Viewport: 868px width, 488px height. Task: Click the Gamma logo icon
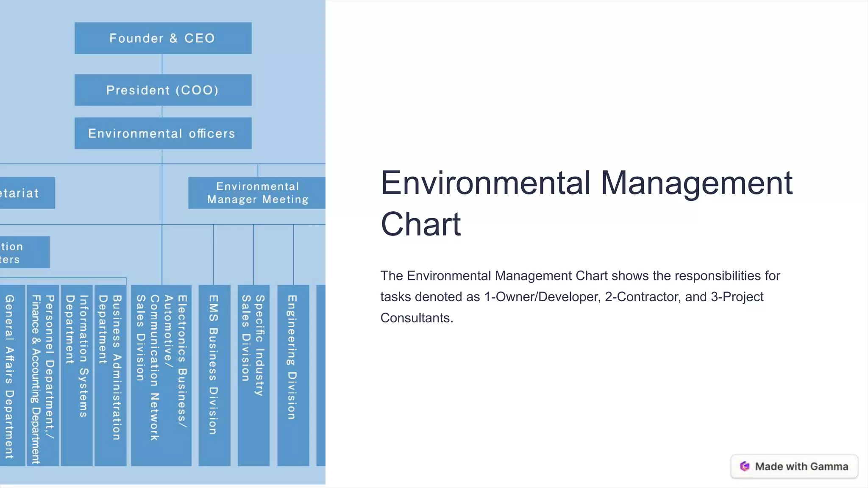(x=745, y=466)
